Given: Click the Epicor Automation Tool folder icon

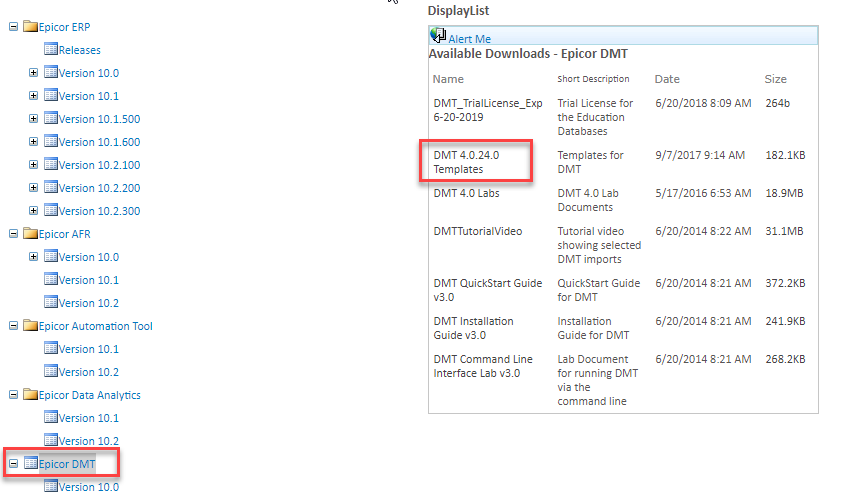Looking at the screenshot, I should coord(31,325).
